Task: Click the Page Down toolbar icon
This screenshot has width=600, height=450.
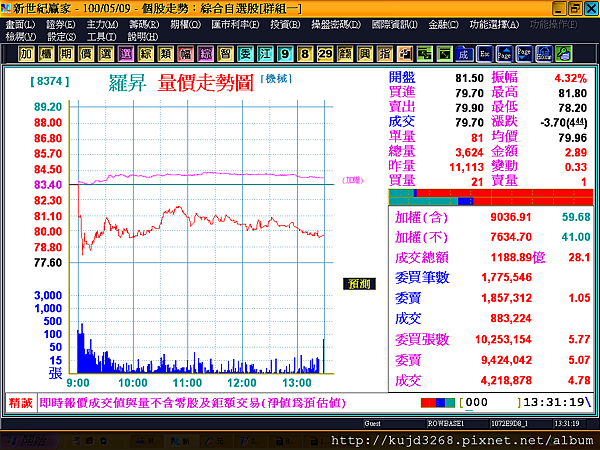Action: coord(524,54)
